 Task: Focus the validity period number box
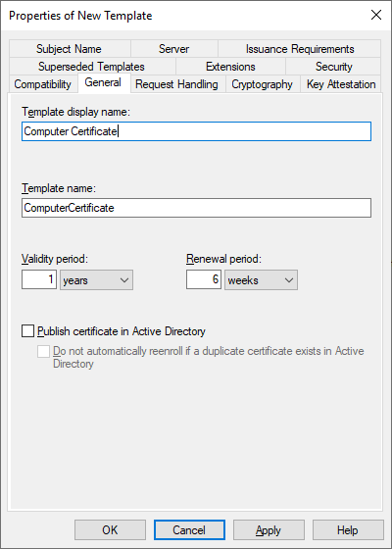click(x=39, y=279)
